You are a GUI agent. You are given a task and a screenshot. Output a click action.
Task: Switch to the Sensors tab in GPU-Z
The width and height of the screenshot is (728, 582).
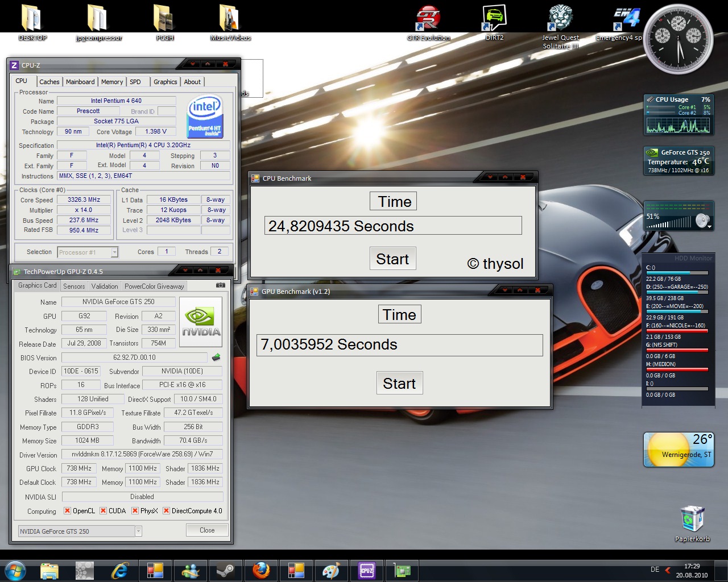pos(74,286)
